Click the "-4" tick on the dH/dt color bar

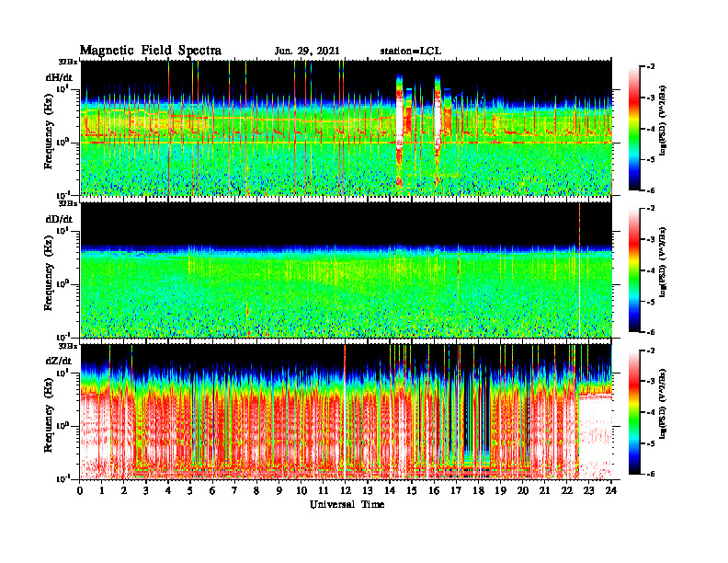[x=650, y=129]
